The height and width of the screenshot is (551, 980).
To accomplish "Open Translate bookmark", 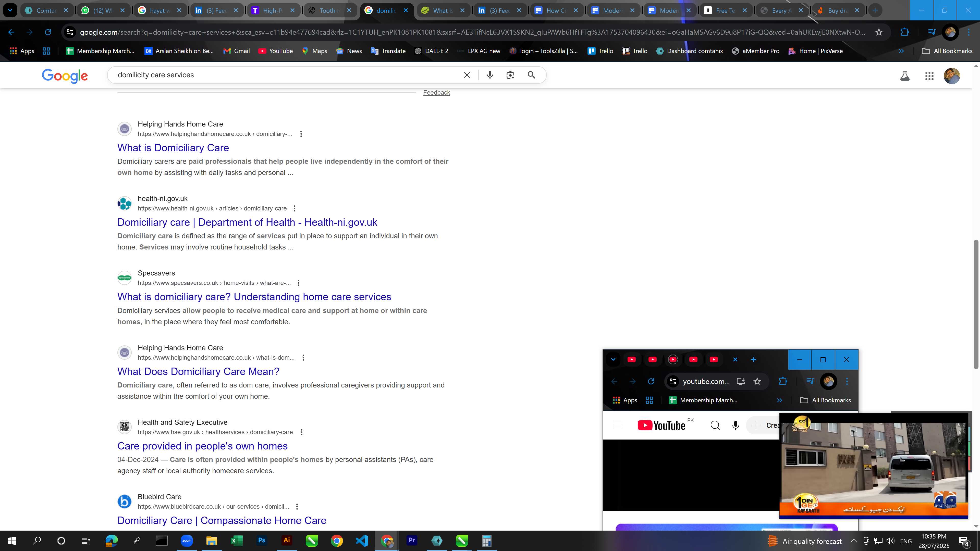I will [388, 51].
